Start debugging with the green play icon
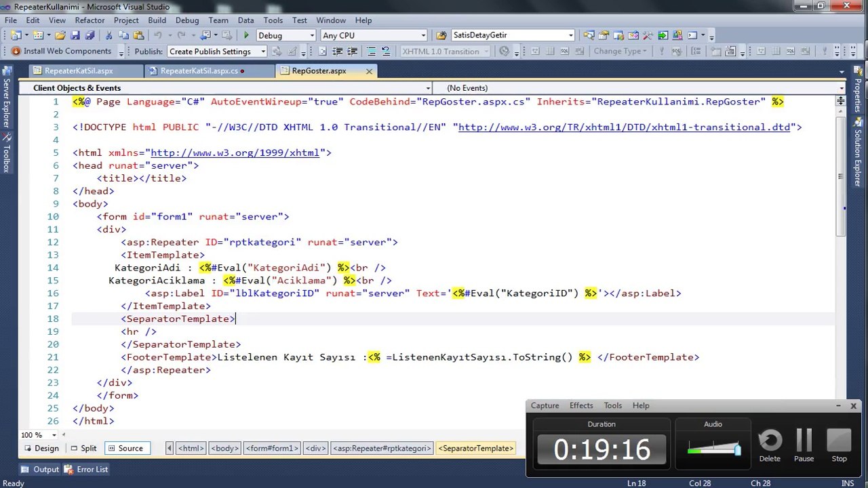The width and height of the screenshot is (868, 488). point(246,35)
